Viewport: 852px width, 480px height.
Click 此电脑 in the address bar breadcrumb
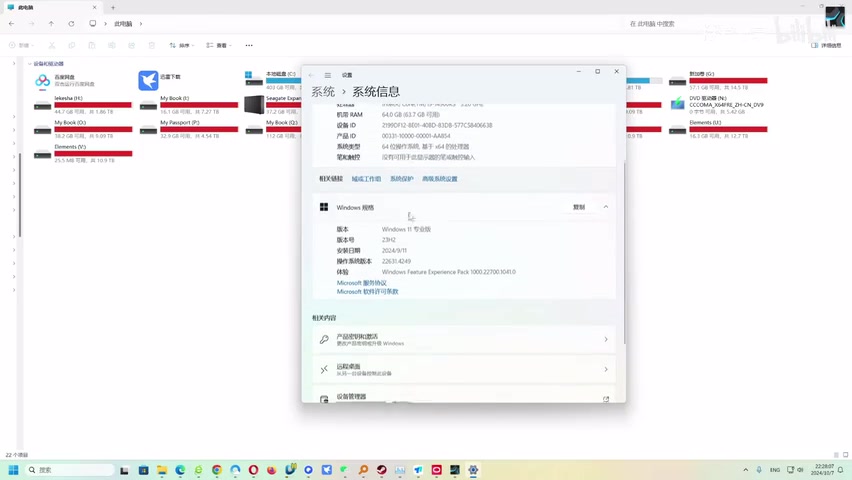click(x=123, y=24)
